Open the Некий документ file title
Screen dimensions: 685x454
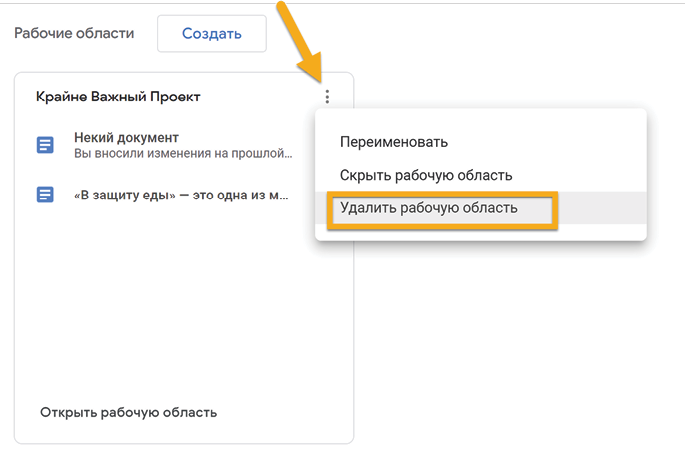[126, 137]
